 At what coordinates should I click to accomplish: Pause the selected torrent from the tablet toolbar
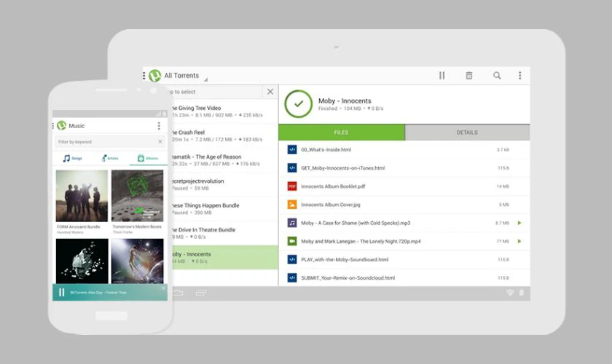point(442,75)
